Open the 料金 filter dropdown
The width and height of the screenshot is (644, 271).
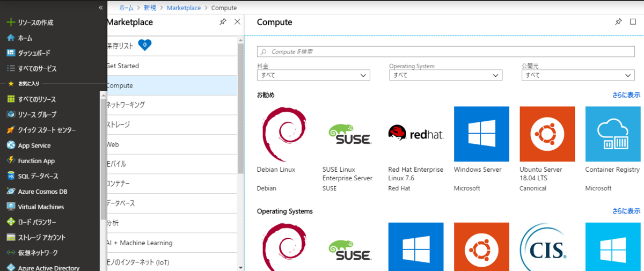[313, 75]
